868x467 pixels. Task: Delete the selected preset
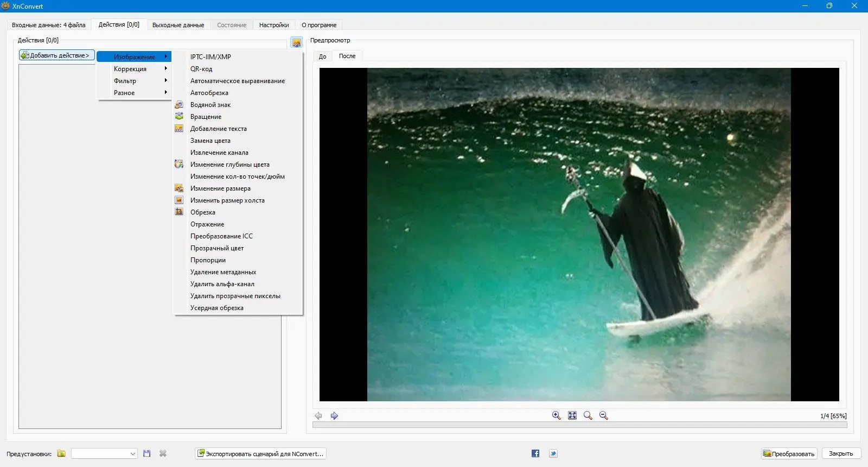click(163, 453)
